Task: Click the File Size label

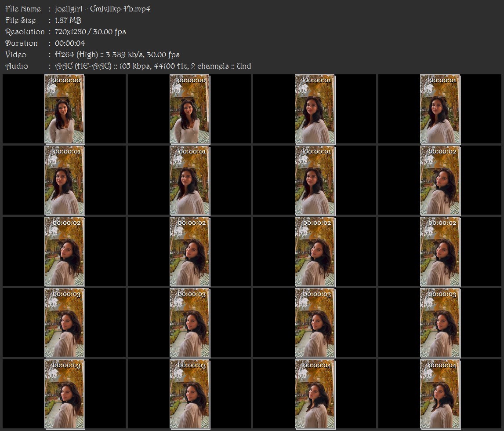Action: [21, 20]
